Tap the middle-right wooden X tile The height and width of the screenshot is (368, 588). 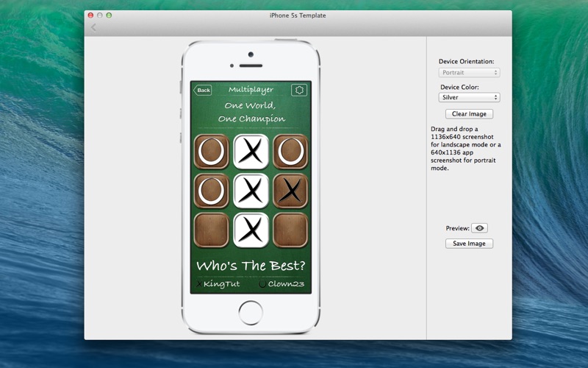click(290, 191)
